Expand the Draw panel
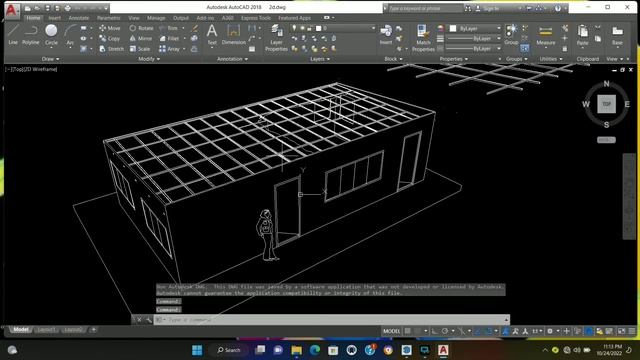The width and height of the screenshot is (640, 360). tap(50, 59)
